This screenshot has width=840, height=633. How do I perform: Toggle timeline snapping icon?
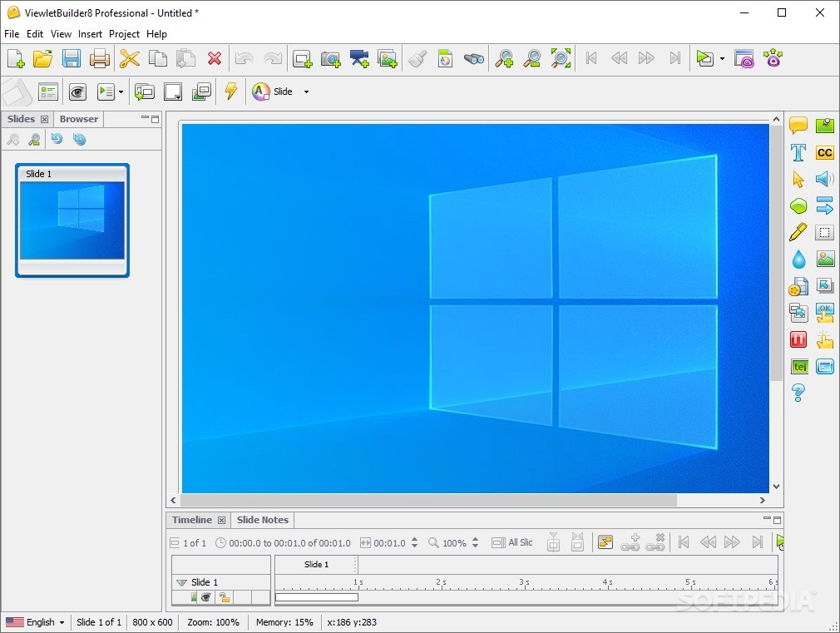coord(605,542)
